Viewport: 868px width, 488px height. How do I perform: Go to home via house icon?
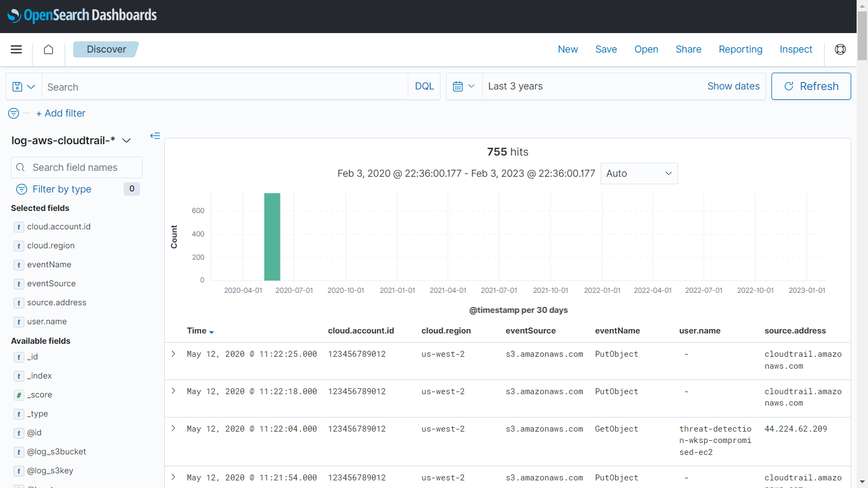(x=48, y=49)
